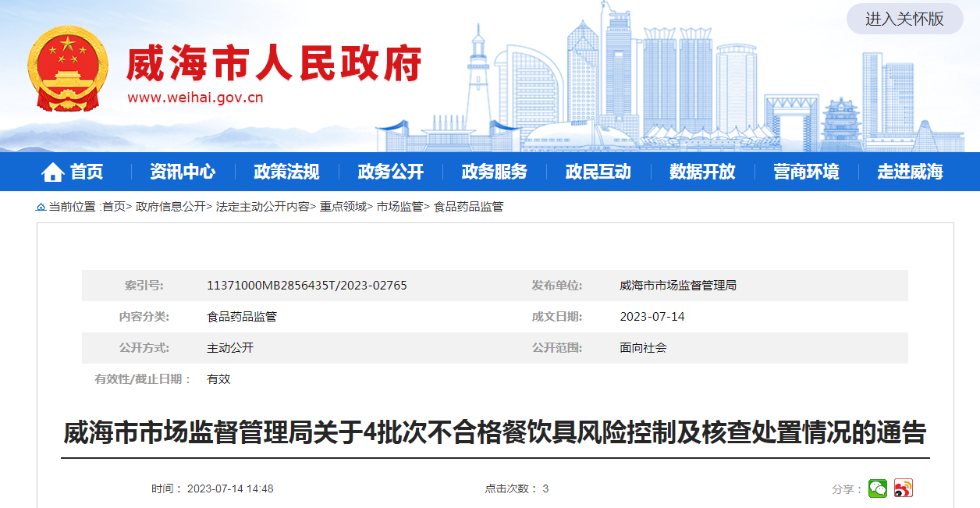Viewport: 980px width, 508px height.
Task: Click the 分享 label
Action: [x=847, y=489]
